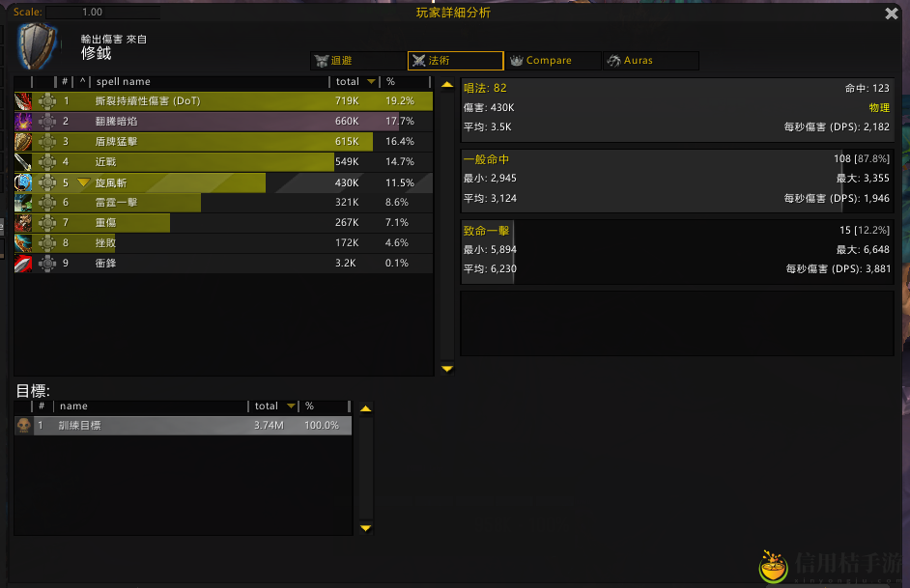
Task: Click the report gear icon for 翻騰暗焰
Action: 47,122
